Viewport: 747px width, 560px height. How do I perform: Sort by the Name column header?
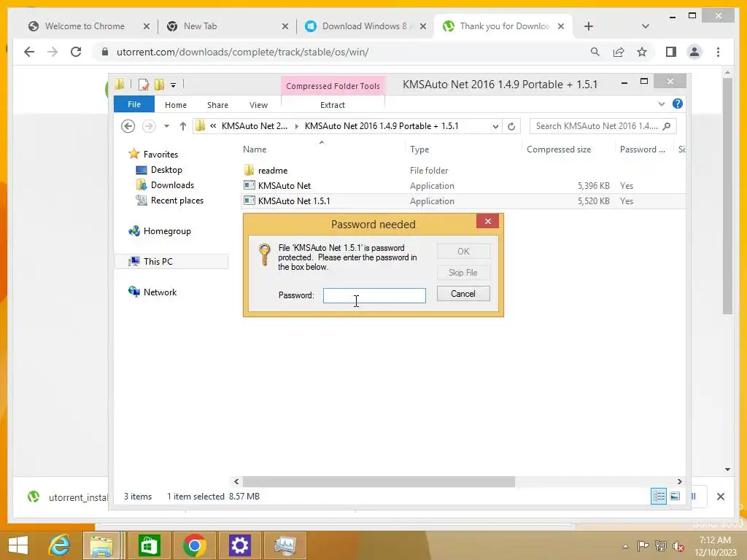[255, 149]
